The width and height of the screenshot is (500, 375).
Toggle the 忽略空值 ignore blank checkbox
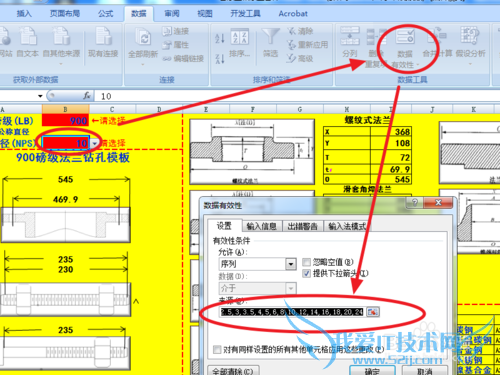306,262
